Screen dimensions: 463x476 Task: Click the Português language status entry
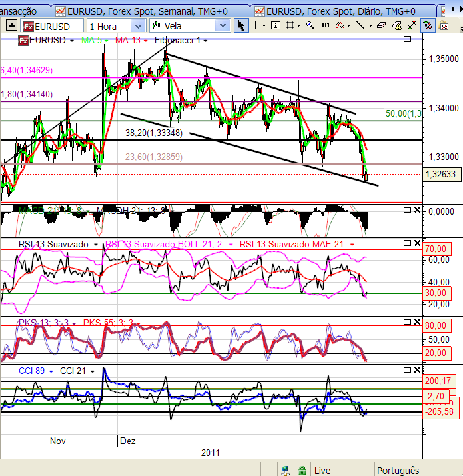[398, 471]
